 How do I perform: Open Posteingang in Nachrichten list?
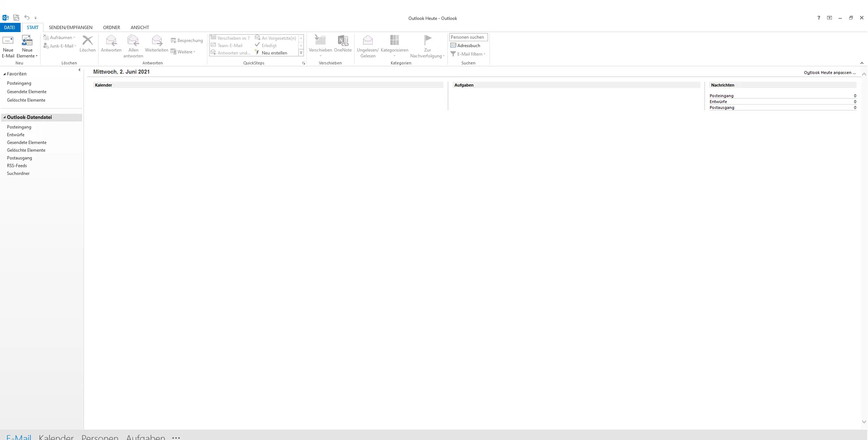[x=721, y=96]
